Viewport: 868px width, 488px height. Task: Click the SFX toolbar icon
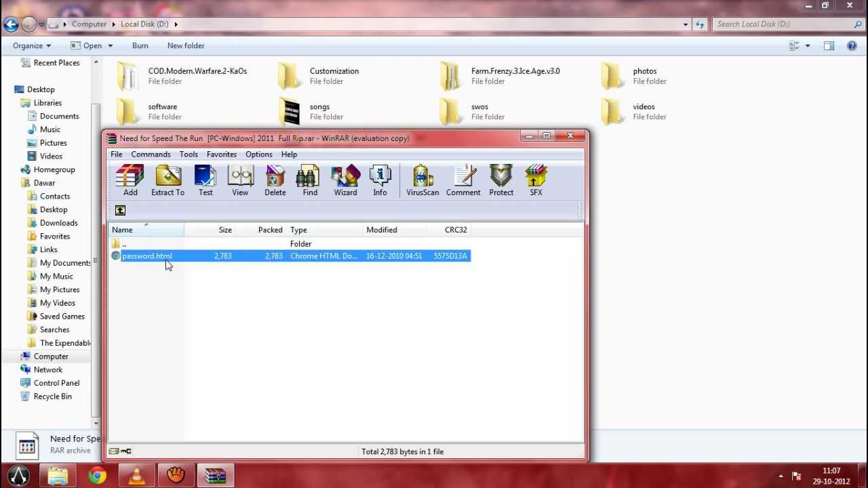(x=536, y=180)
